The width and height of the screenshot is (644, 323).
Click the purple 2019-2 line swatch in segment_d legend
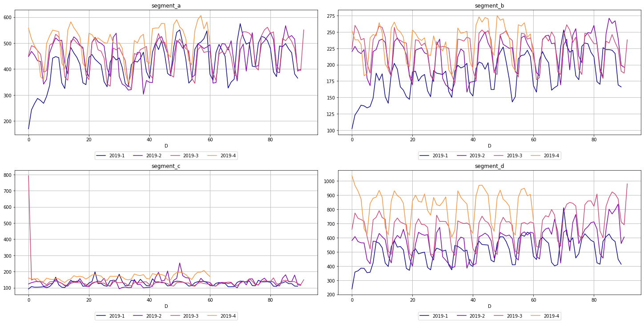coord(462,316)
